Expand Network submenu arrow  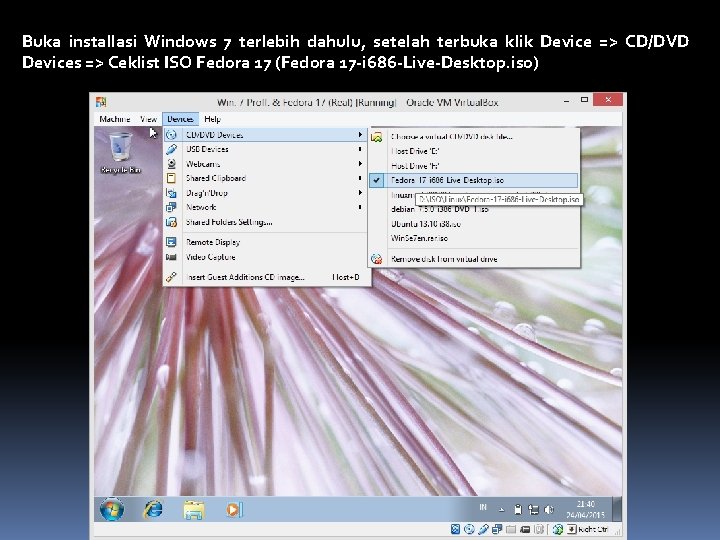click(360, 207)
